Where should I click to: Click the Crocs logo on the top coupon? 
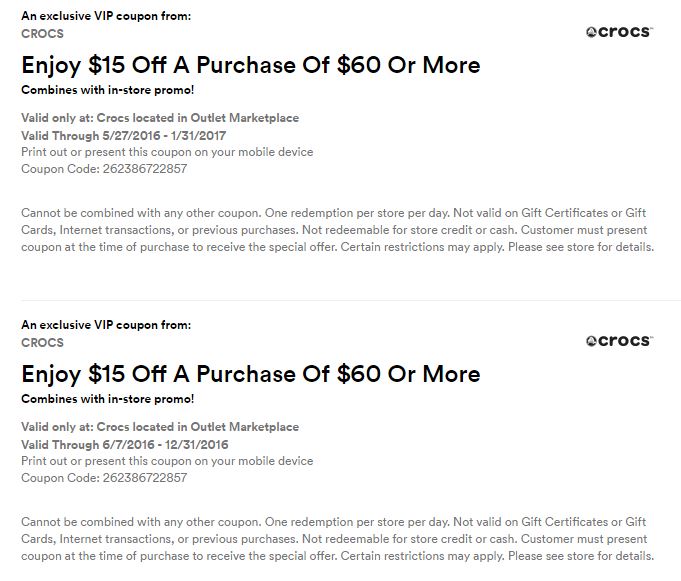(x=619, y=32)
